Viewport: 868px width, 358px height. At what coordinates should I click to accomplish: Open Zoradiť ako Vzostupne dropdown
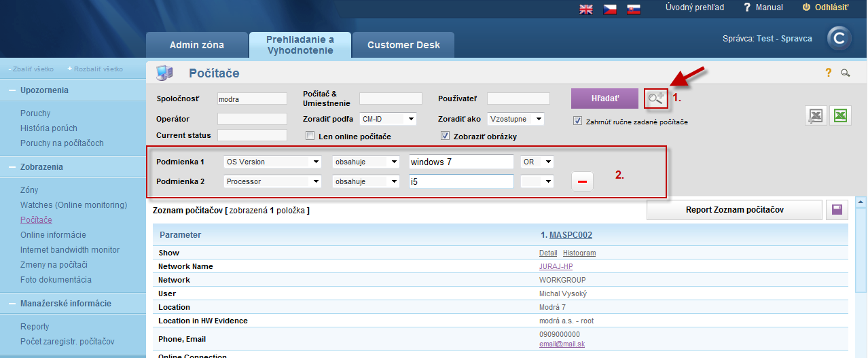point(516,119)
